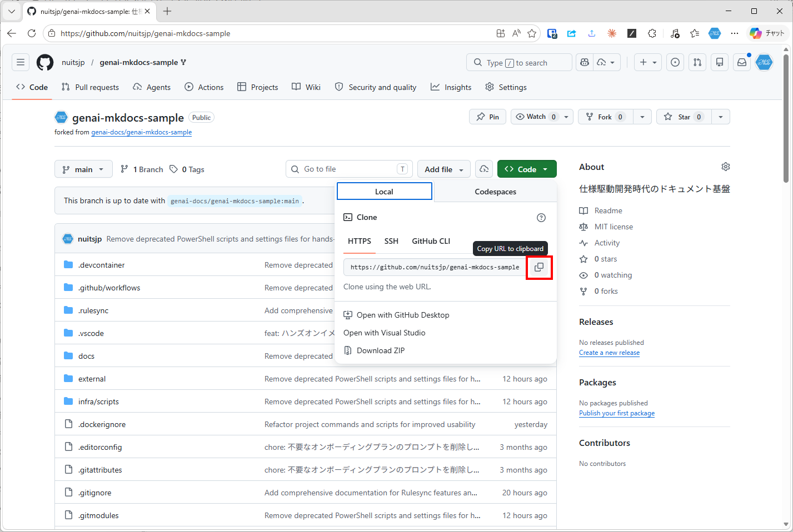Open the hamburger navigation menu
793x532 pixels.
click(x=21, y=62)
